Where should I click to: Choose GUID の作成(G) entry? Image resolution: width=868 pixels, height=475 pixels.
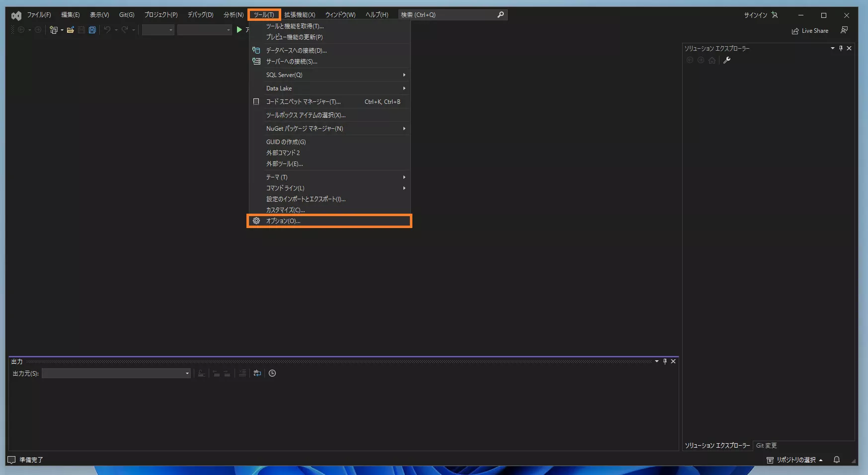click(330, 142)
